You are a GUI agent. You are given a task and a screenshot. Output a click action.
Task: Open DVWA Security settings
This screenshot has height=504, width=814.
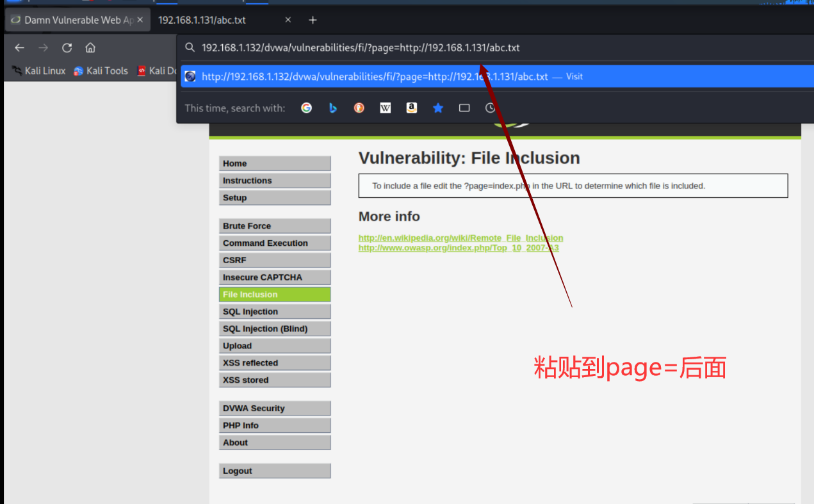[x=275, y=409]
